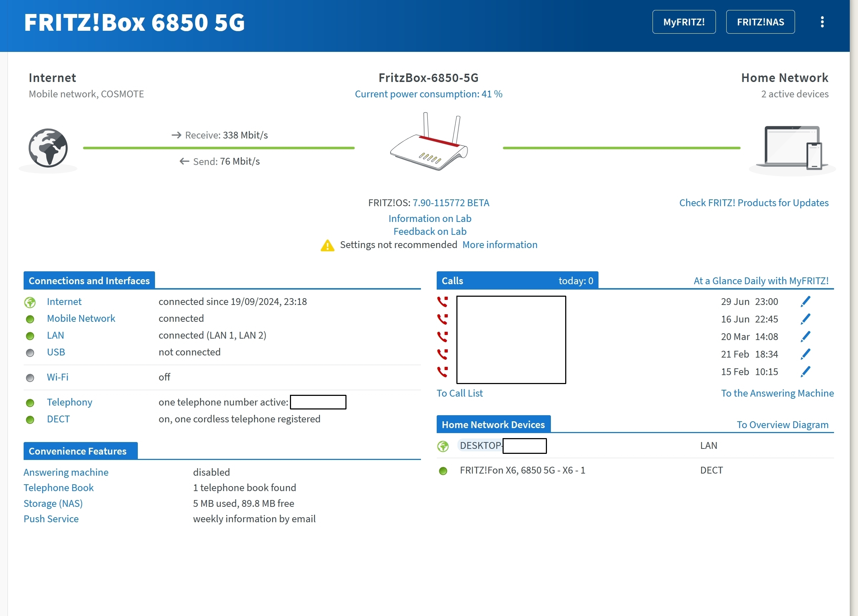This screenshot has height=616, width=858.
Task: Click missed call icon for 15 Feb
Action: (x=443, y=372)
